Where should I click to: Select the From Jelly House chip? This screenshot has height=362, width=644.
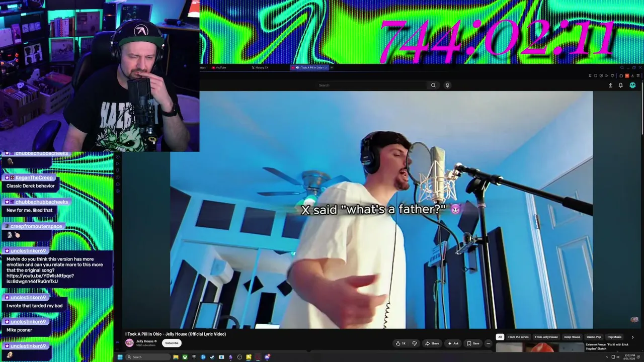coord(546,337)
